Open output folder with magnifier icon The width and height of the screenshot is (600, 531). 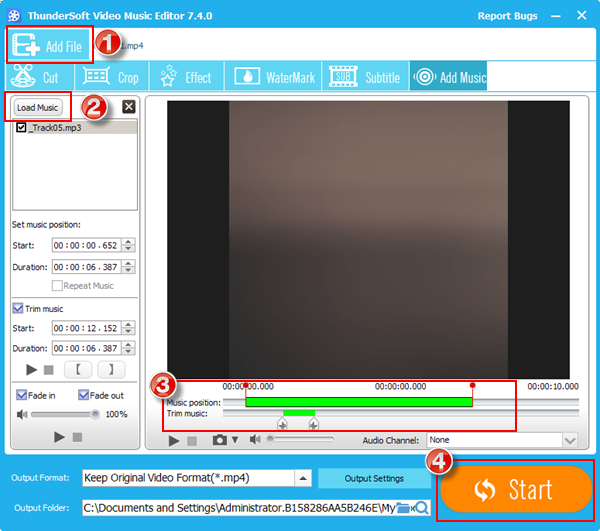(422, 508)
